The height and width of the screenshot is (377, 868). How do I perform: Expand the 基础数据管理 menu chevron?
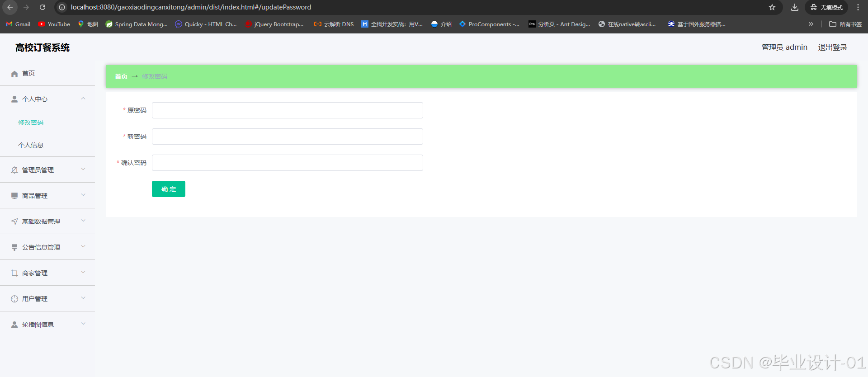(x=83, y=221)
